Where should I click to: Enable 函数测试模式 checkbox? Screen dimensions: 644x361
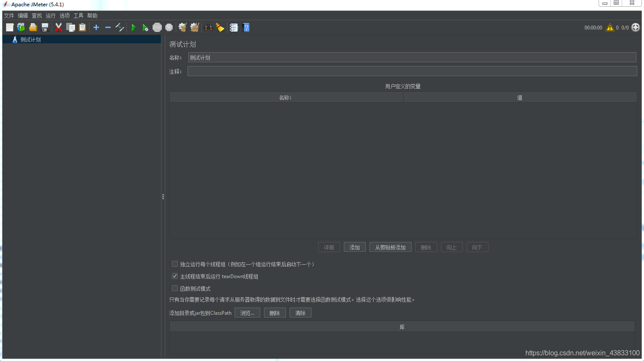(175, 288)
